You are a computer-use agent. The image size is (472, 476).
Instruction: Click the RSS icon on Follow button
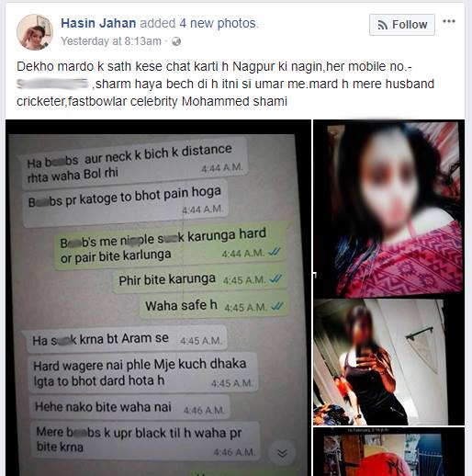(383, 25)
